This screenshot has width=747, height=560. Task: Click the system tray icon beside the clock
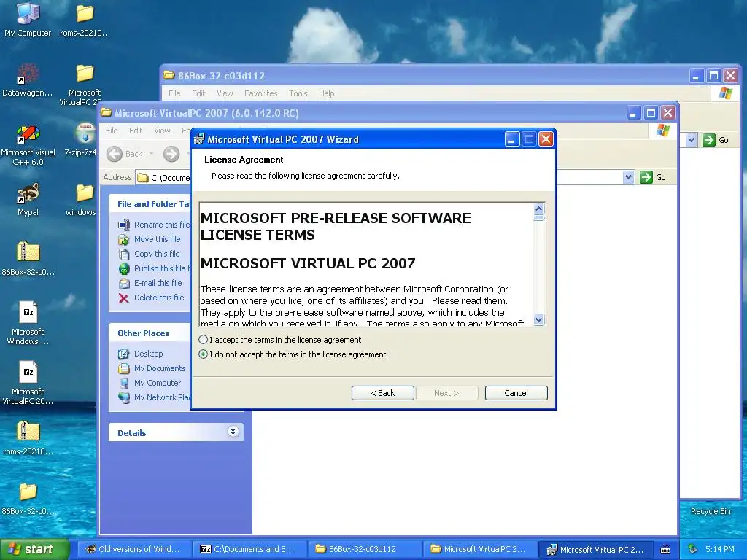coord(693,549)
